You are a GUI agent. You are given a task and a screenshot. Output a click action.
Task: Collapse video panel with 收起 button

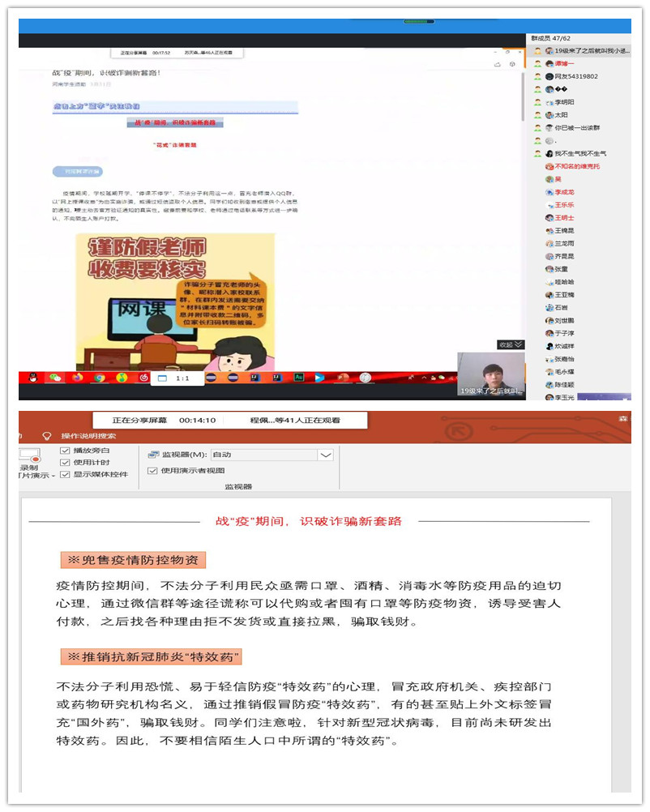(511, 344)
